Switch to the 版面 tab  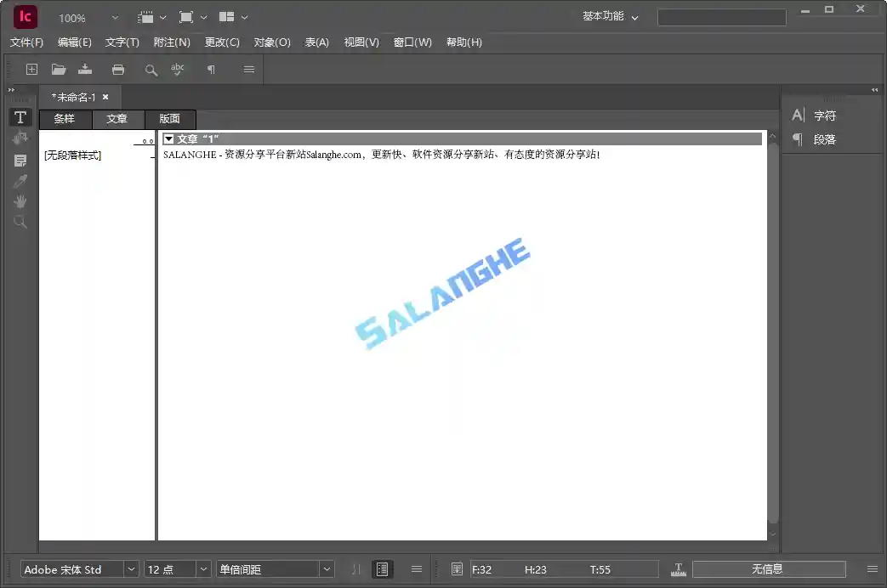coord(170,119)
